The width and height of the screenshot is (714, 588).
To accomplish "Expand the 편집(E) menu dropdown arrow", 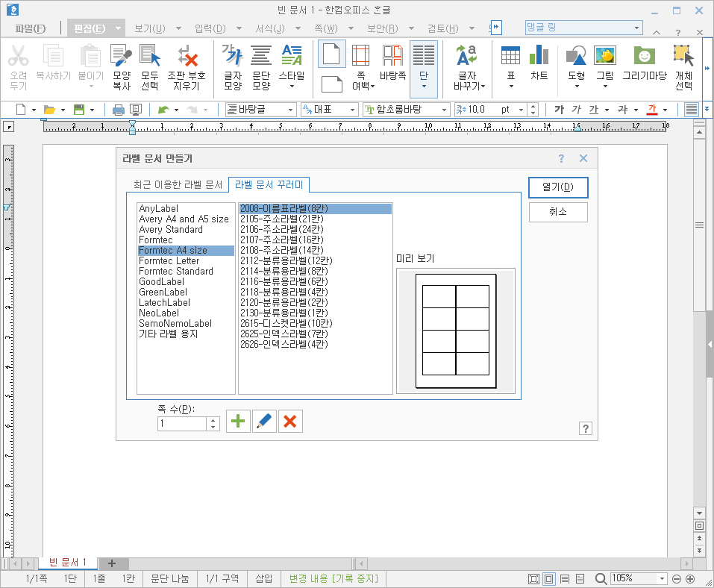I will click(x=118, y=28).
